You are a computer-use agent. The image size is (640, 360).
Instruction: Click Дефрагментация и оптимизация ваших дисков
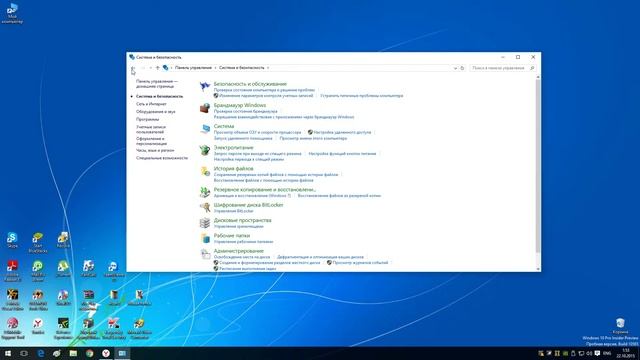click(320, 257)
